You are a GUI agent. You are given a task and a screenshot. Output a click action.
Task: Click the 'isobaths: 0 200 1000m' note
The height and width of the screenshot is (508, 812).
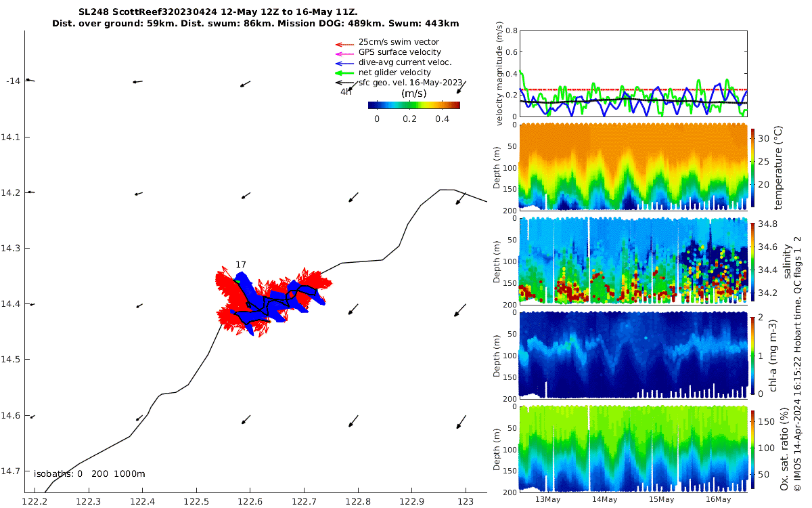click(89, 474)
